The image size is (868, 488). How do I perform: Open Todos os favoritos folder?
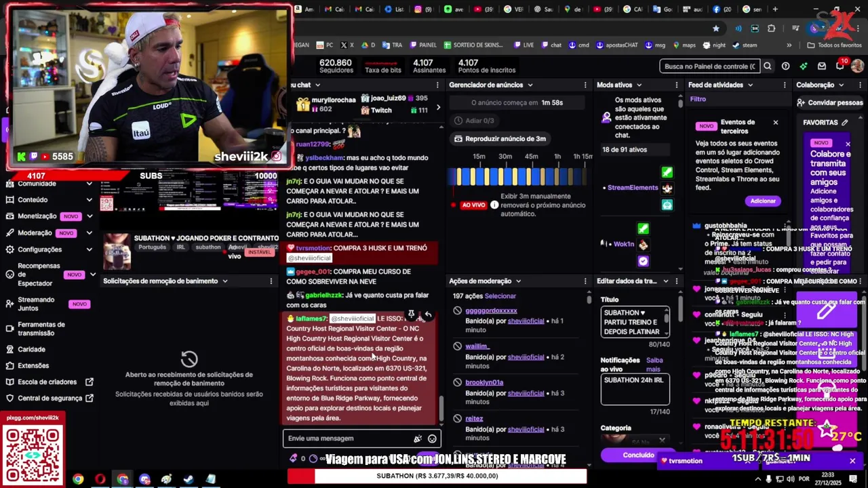point(834,45)
